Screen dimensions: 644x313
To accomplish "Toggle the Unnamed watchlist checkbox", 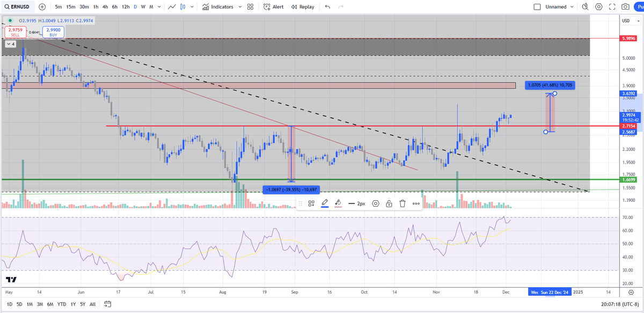I will point(537,6).
